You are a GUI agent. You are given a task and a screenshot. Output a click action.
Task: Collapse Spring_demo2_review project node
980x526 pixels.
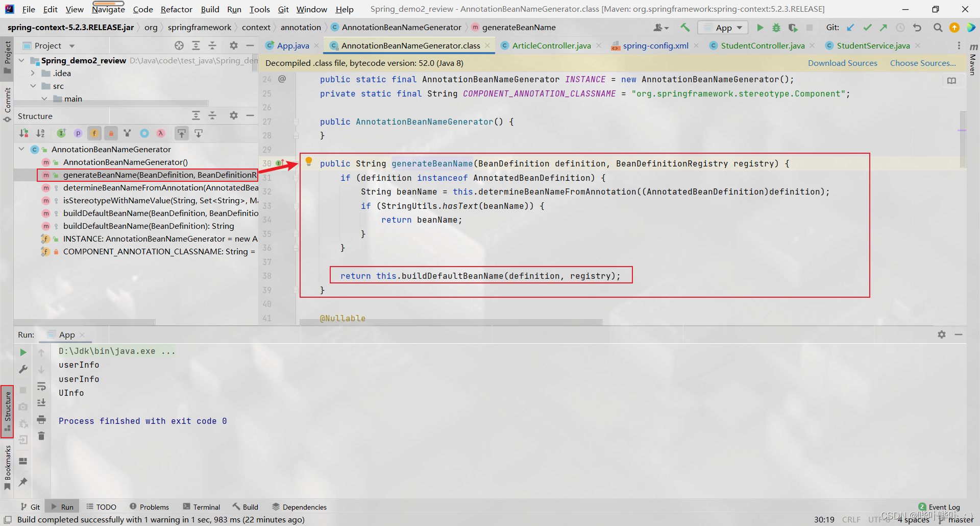pyautogui.click(x=21, y=60)
